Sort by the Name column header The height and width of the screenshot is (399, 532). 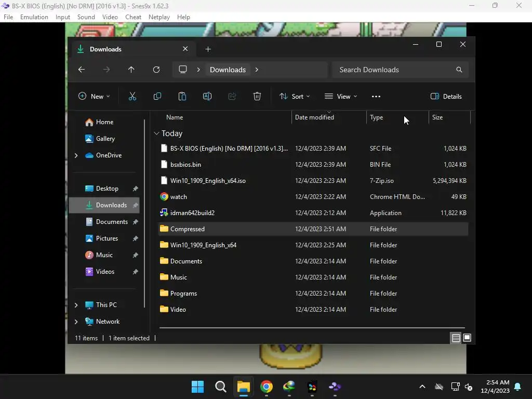[175, 117]
